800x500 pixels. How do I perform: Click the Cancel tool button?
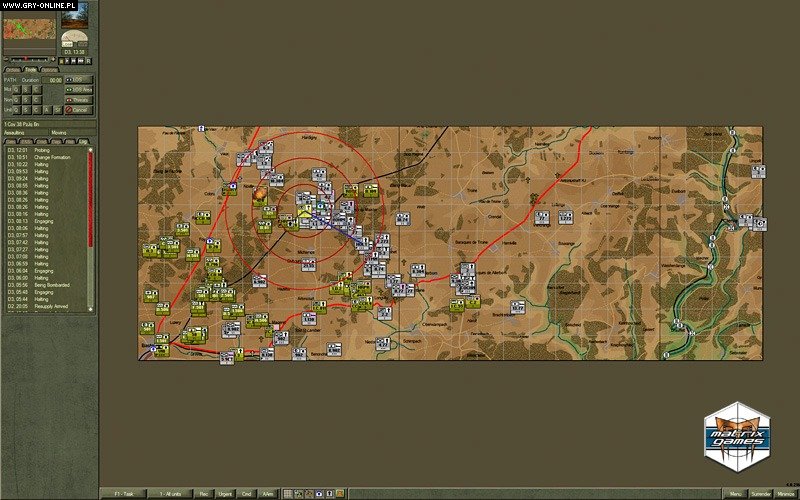point(79,110)
